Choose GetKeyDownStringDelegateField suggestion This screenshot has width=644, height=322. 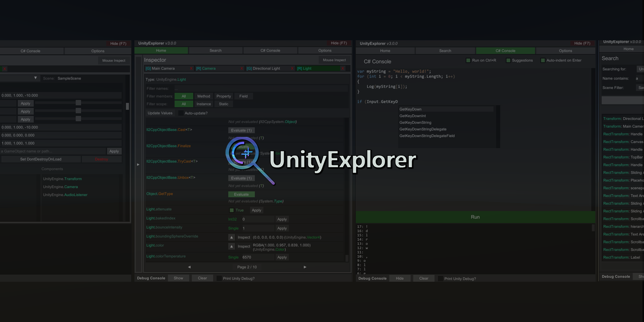tap(446, 136)
